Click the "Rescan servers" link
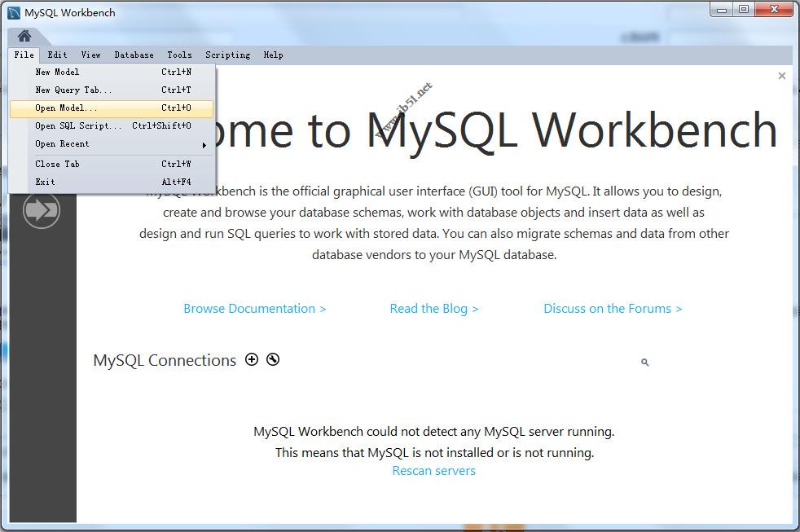Viewport: 800px width, 532px height. 433,470
